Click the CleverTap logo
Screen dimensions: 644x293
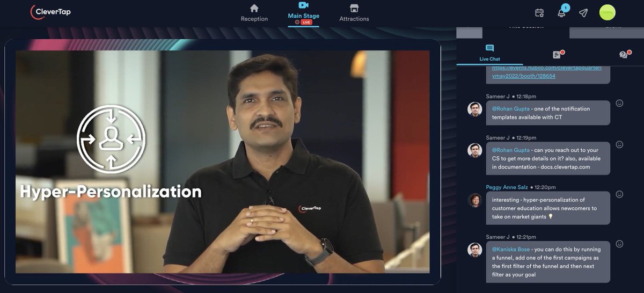[50, 12]
